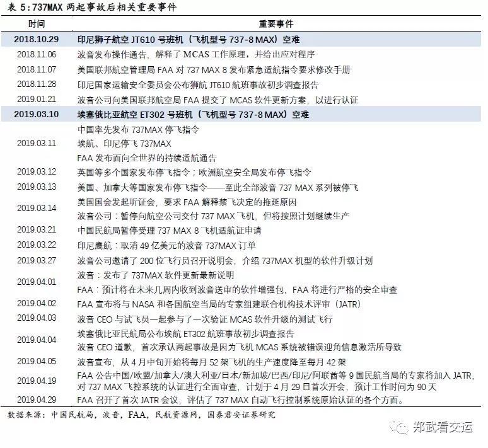The image size is (488, 448).
Task: Click the 波音宣布 生产速度降至每月 42 架 line
Action: pyautogui.click(x=212, y=362)
